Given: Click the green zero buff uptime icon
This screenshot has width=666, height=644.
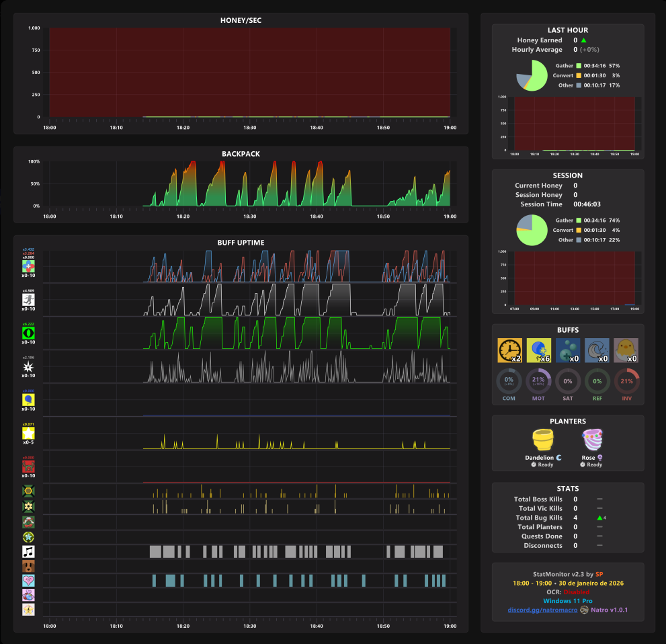Looking at the screenshot, I should click(28, 333).
